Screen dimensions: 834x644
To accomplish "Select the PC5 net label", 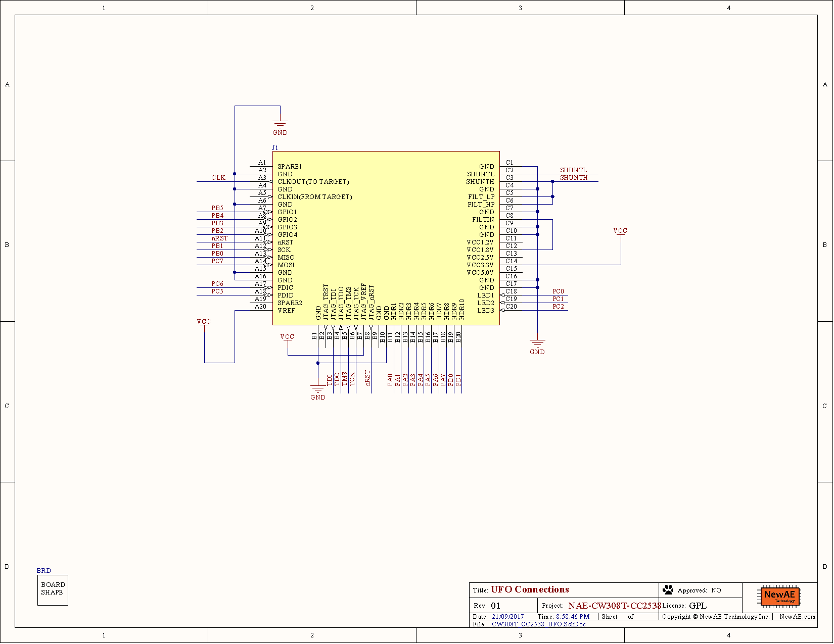I will click(217, 291).
